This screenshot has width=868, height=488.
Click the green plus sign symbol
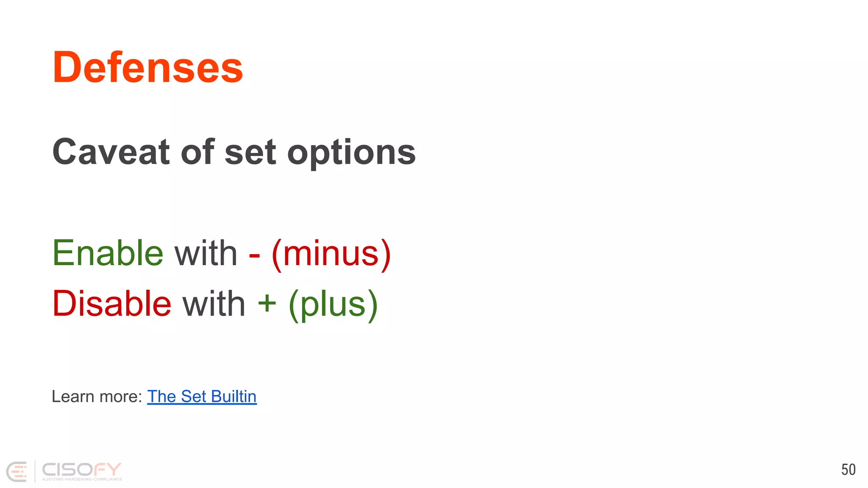coord(267,303)
